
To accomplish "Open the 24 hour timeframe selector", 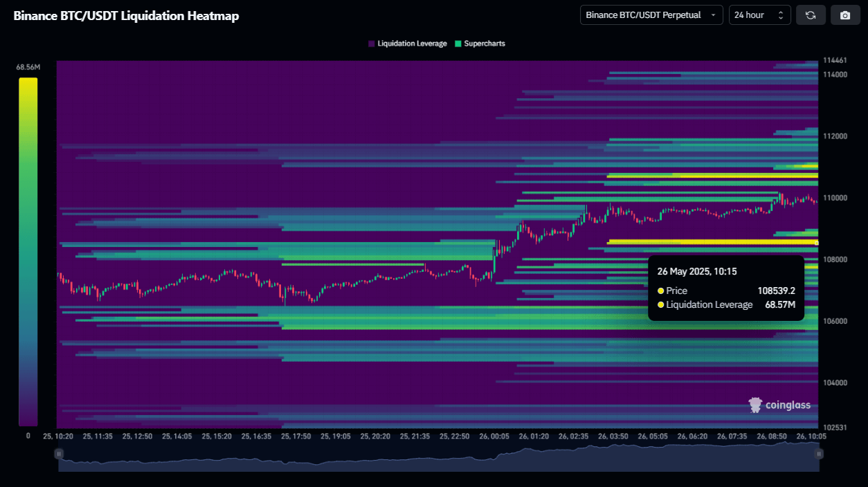I will [x=759, y=15].
